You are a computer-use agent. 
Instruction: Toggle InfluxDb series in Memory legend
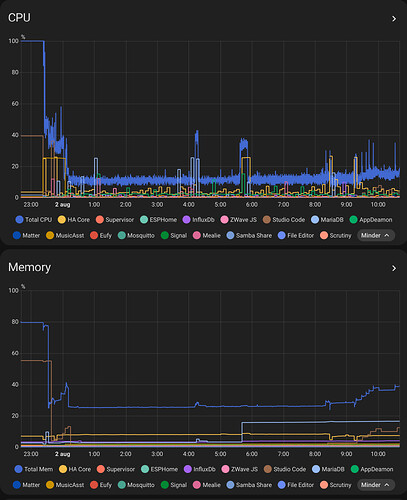click(x=200, y=469)
